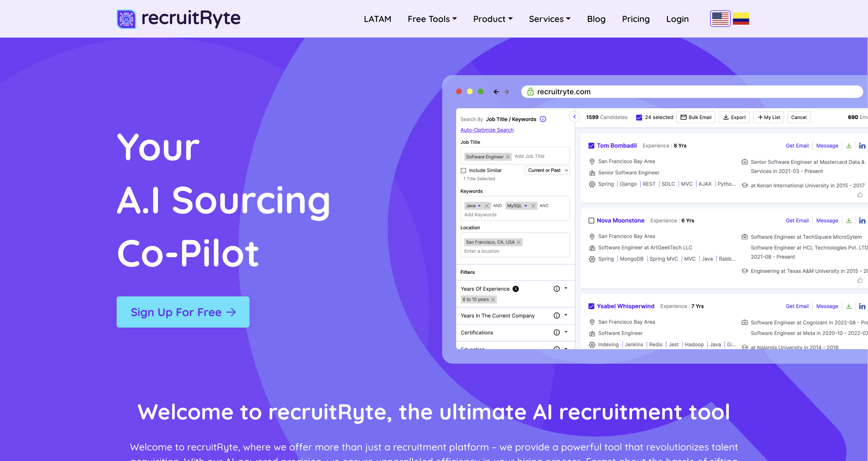
Task: Click the Certifications info icon
Action: (557, 332)
